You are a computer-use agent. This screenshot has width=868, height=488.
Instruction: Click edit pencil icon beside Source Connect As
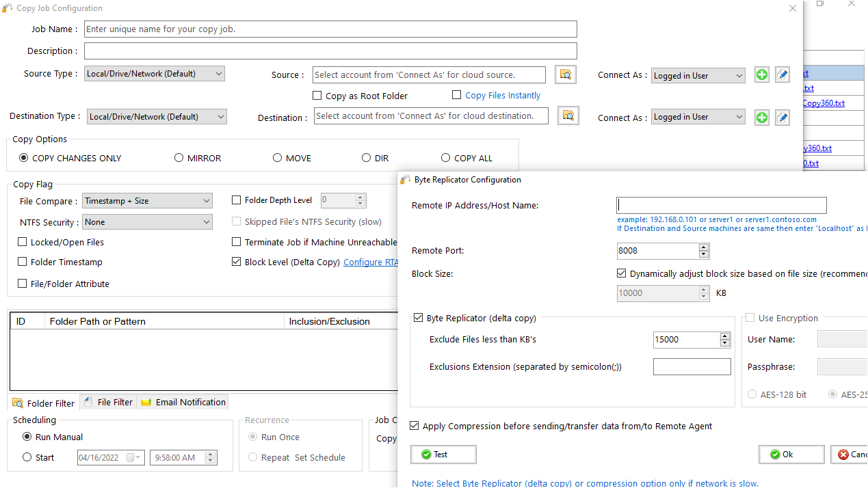click(x=782, y=75)
